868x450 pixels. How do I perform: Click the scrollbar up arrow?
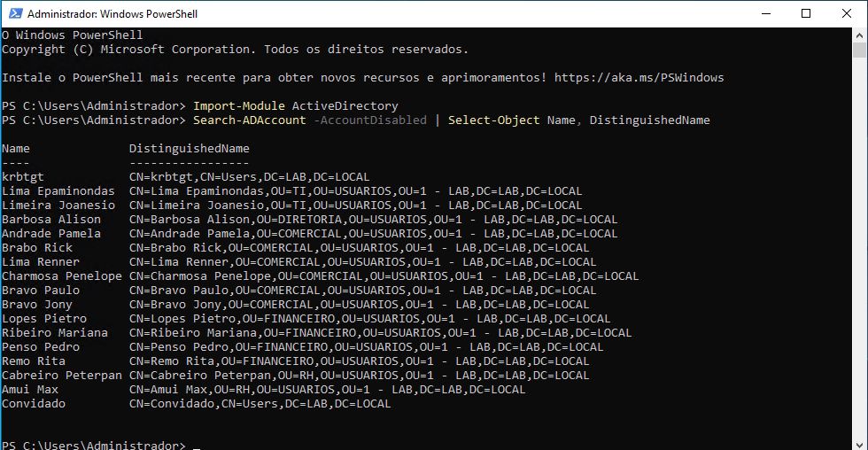click(859, 35)
